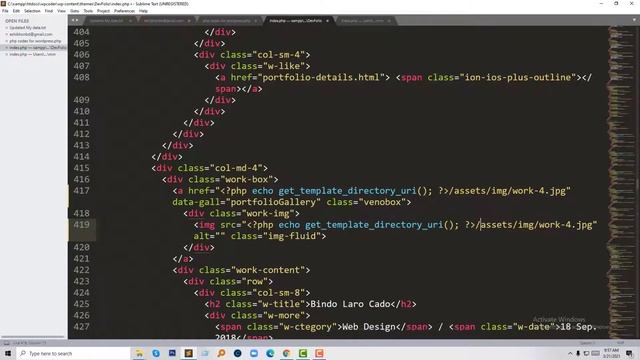Show hidden system tray icons

click(x=570, y=353)
